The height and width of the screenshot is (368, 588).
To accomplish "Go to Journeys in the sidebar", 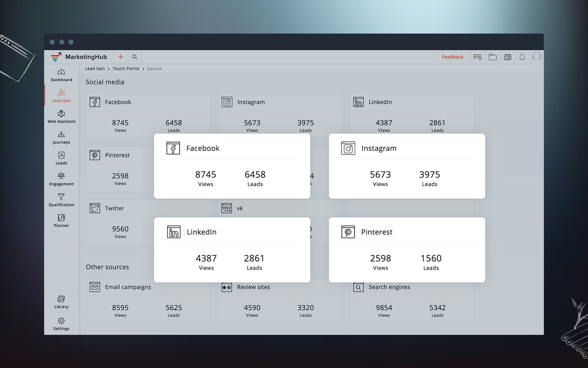I will click(61, 137).
